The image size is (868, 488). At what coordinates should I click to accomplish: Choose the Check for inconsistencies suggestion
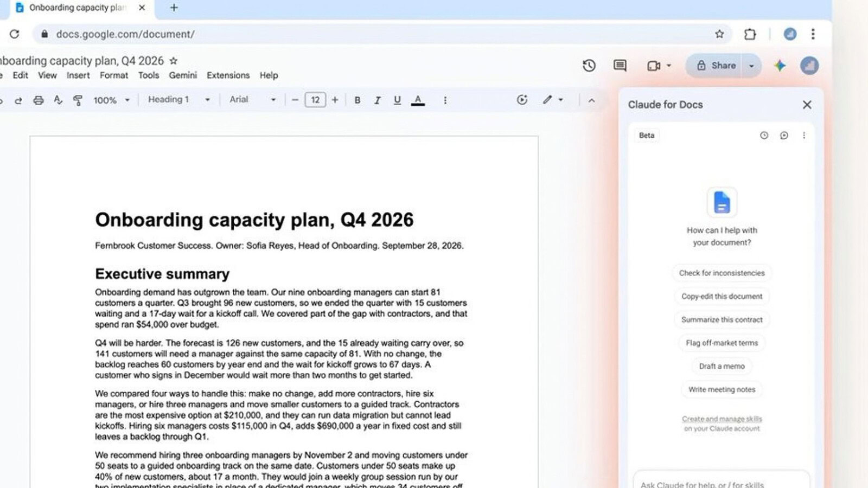[x=722, y=273]
